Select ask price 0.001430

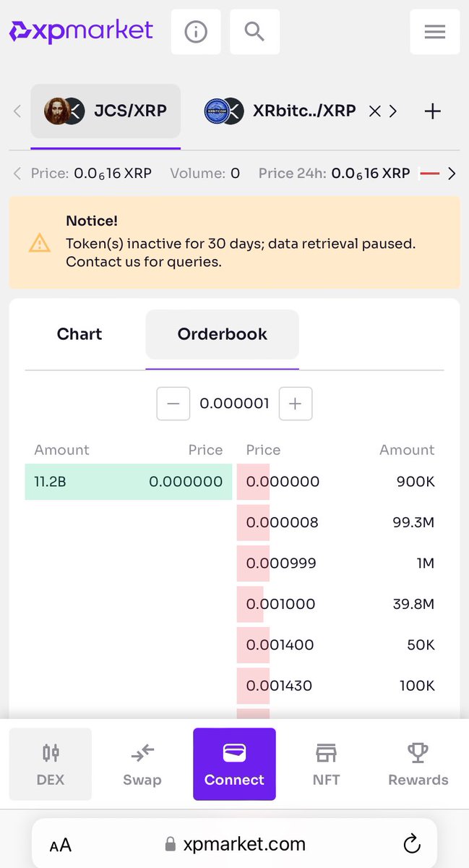click(280, 685)
